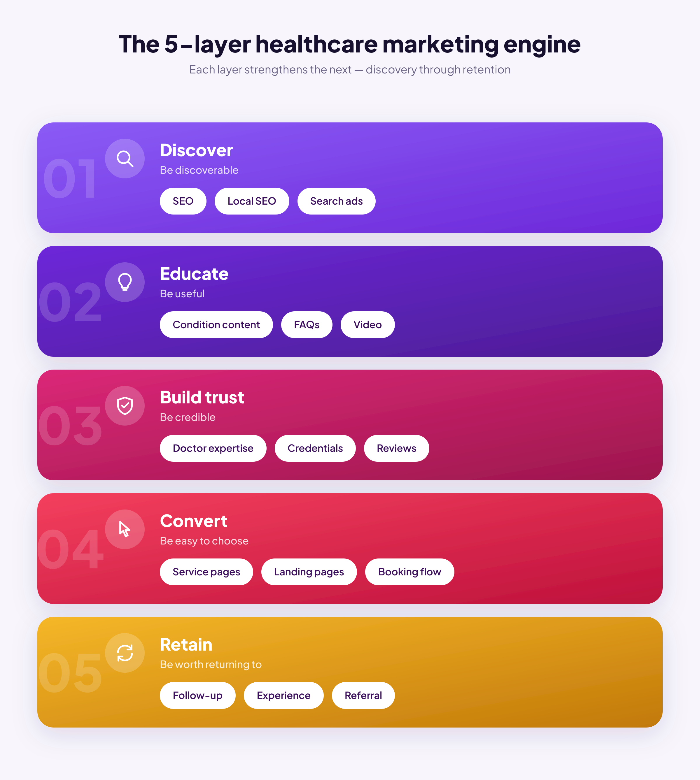Screen dimensions: 700x780
Task: Click the magnifying glass search icon
Action: coord(125,158)
